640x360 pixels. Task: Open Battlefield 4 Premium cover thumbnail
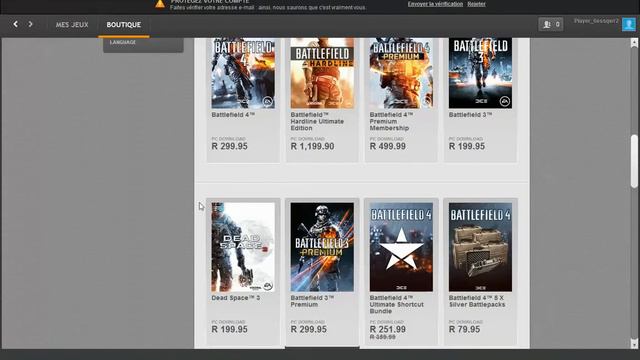point(401,73)
